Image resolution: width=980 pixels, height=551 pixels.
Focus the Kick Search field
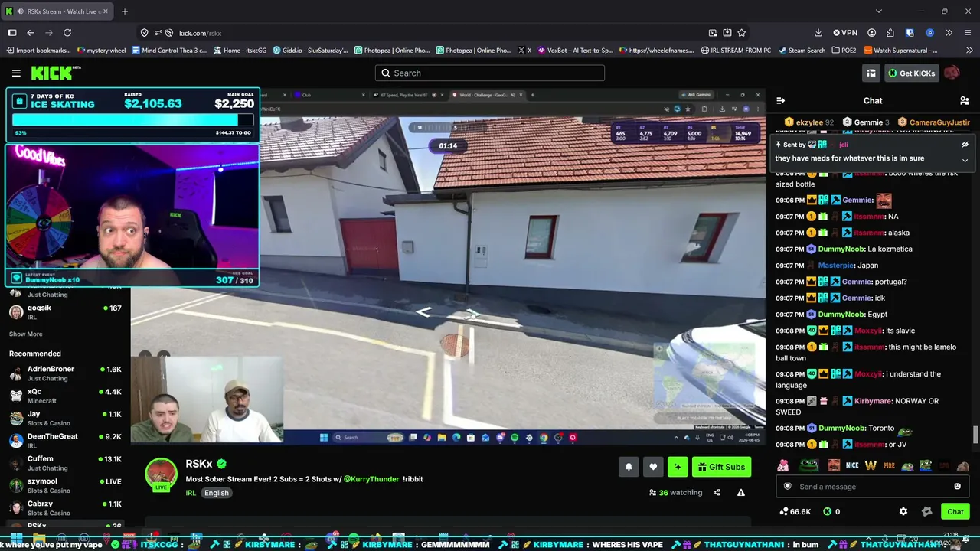[x=490, y=73]
